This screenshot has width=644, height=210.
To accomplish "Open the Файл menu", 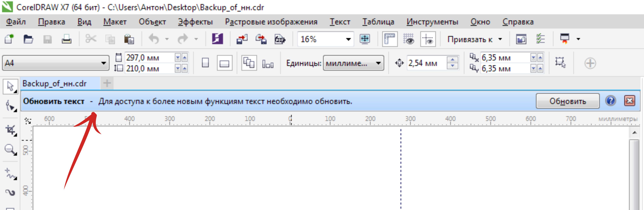I will pos(16,22).
